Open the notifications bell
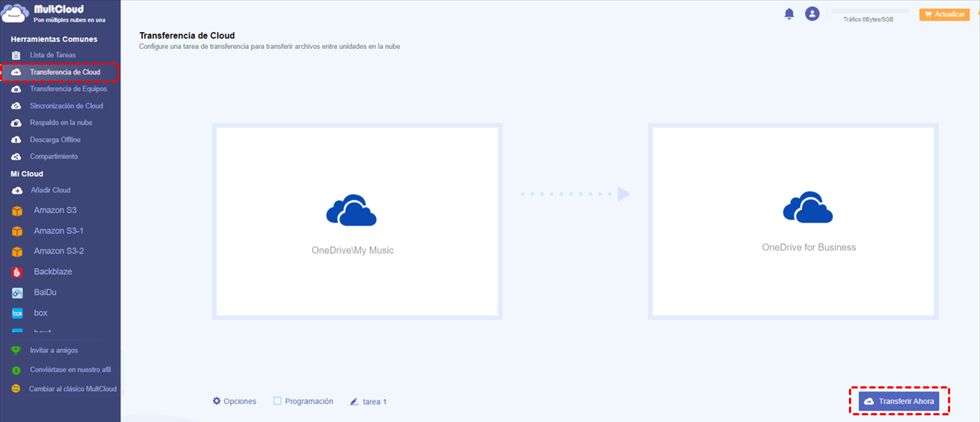The width and height of the screenshot is (980, 422). pyautogui.click(x=789, y=14)
